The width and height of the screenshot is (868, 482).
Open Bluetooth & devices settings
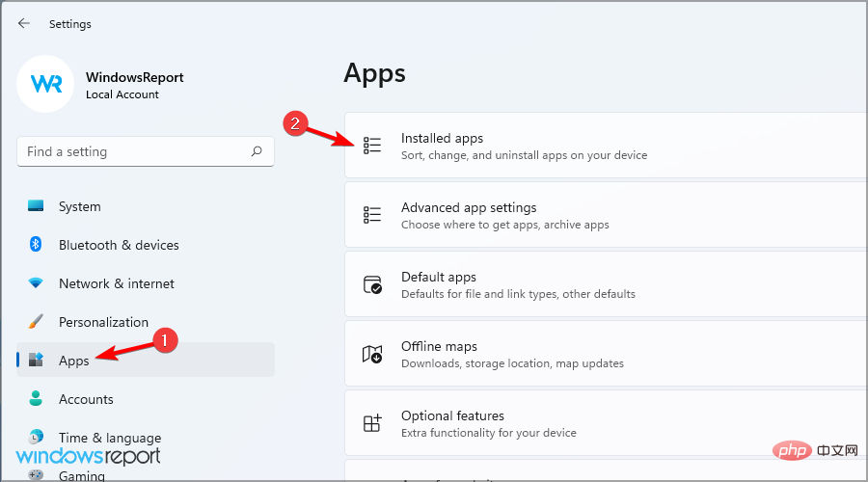(145, 245)
